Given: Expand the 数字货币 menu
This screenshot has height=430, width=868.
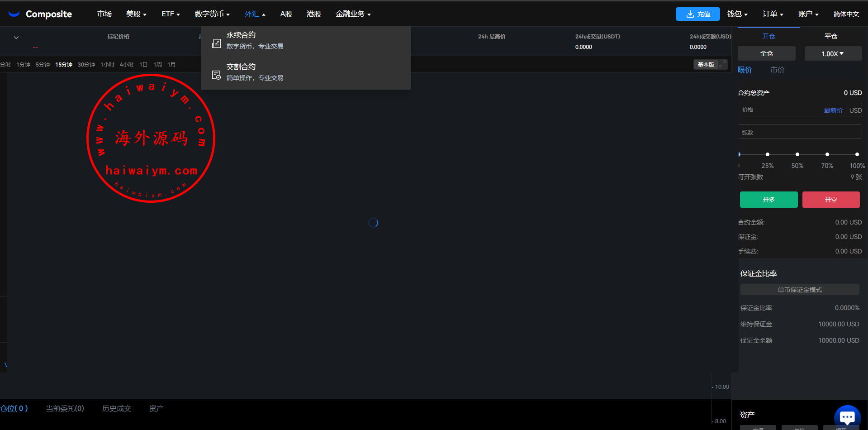Looking at the screenshot, I should 212,14.
